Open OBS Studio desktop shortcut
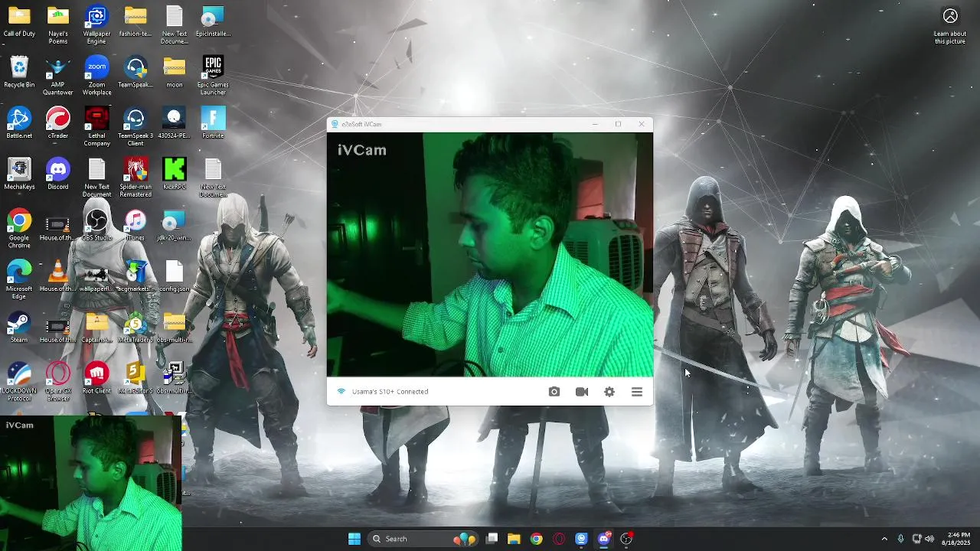The image size is (980, 551). point(96,226)
